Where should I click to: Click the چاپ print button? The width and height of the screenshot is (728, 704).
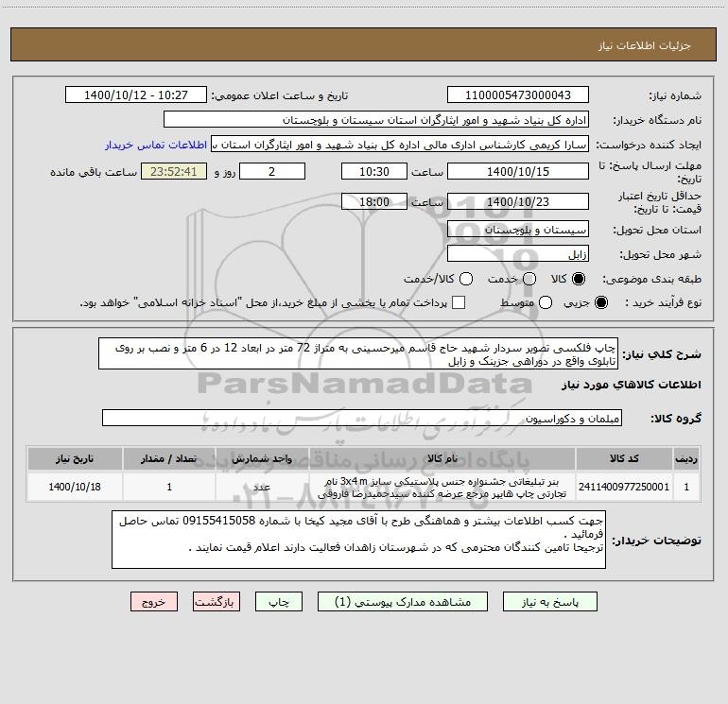[x=279, y=602]
